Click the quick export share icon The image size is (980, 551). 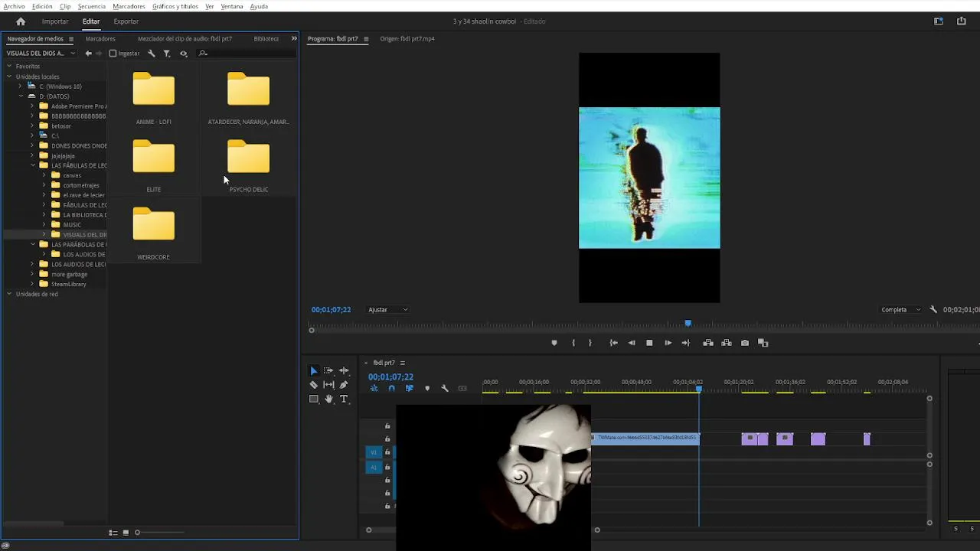[x=962, y=21]
